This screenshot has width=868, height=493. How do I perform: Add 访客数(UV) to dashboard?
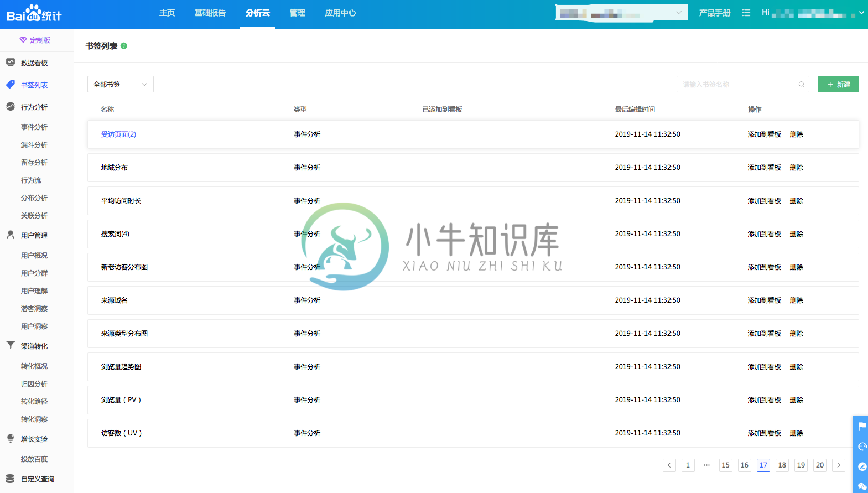765,433
